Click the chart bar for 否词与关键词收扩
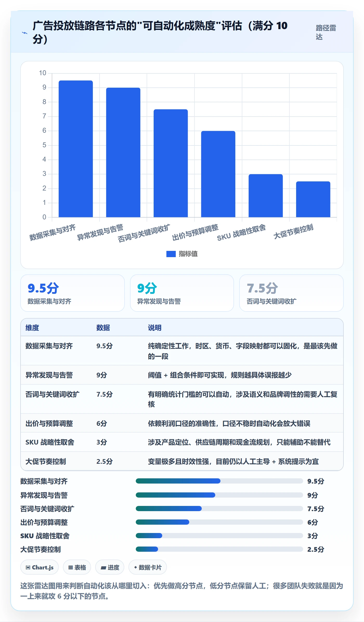This screenshot has height=622, width=364. coord(171,163)
